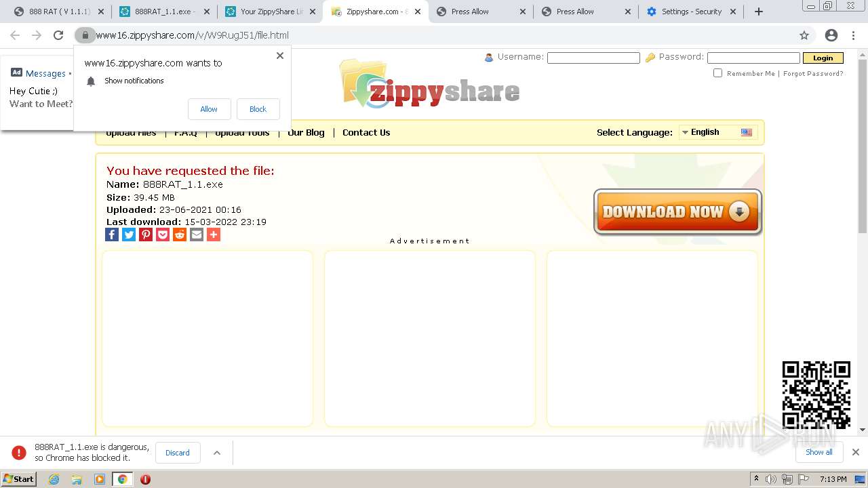Viewport: 868px width, 488px height.
Task: Click the address bar URL
Action: (192, 35)
